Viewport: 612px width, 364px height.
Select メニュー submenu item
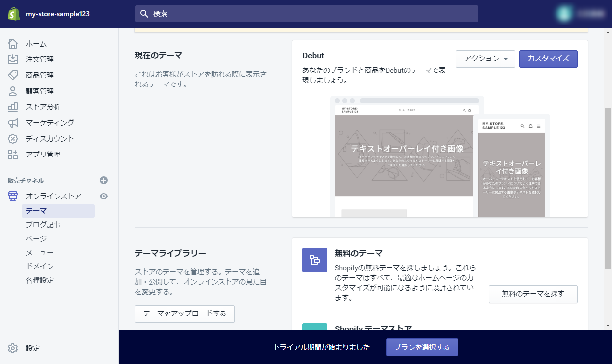click(40, 253)
